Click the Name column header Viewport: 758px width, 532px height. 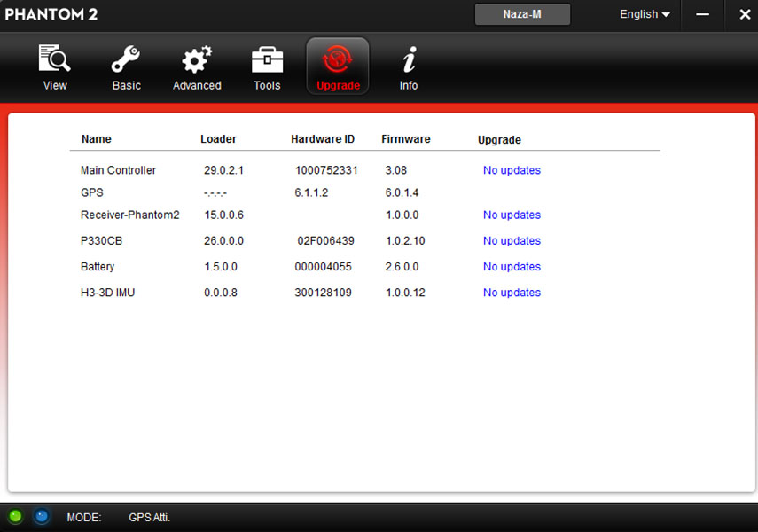point(97,139)
